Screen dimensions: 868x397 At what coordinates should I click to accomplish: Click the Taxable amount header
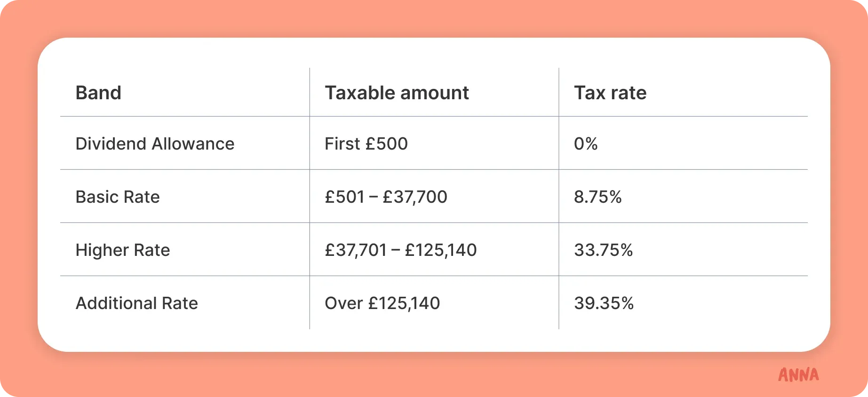[397, 93]
